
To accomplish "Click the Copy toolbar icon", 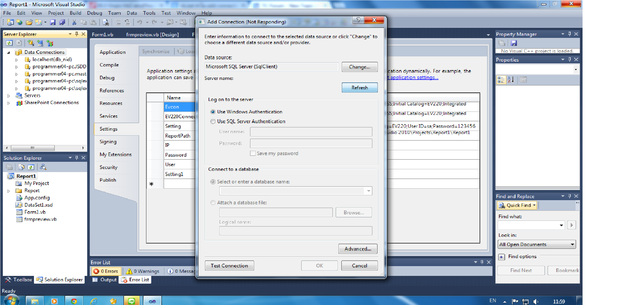I will [84, 22].
